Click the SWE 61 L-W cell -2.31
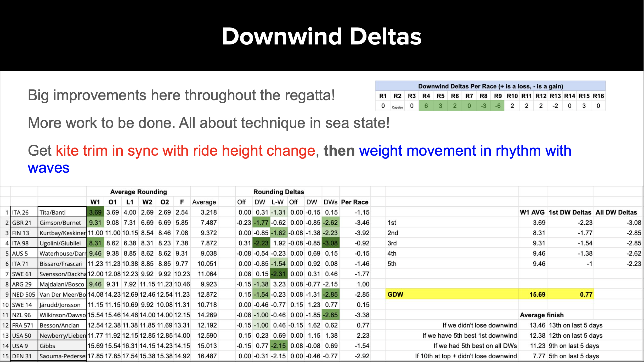644x362 pixels. 279,274
